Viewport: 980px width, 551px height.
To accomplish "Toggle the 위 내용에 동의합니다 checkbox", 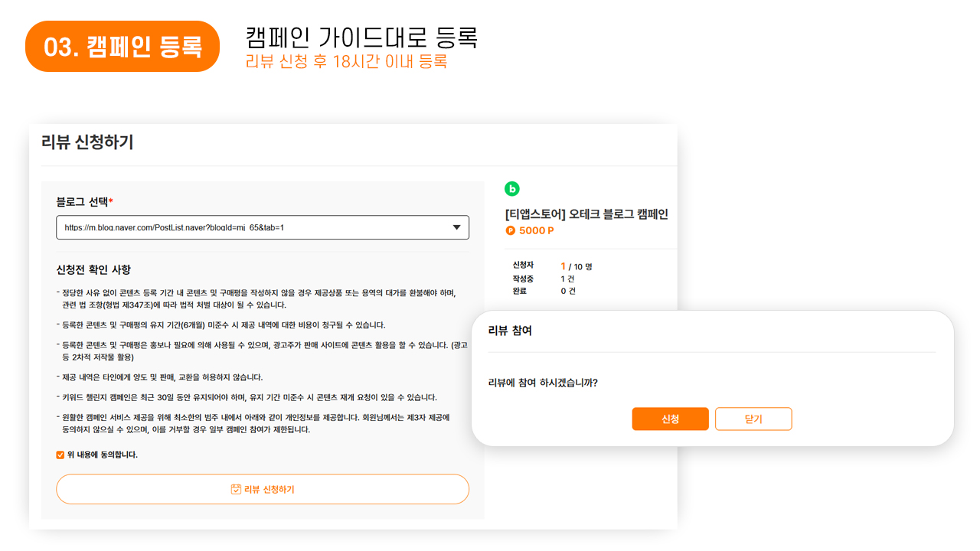I will click(60, 455).
